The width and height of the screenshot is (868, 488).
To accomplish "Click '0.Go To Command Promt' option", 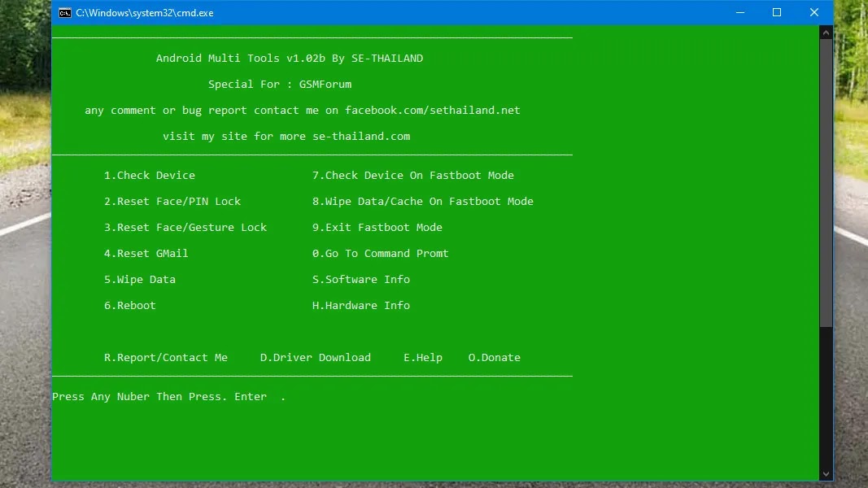I will click(380, 254).
